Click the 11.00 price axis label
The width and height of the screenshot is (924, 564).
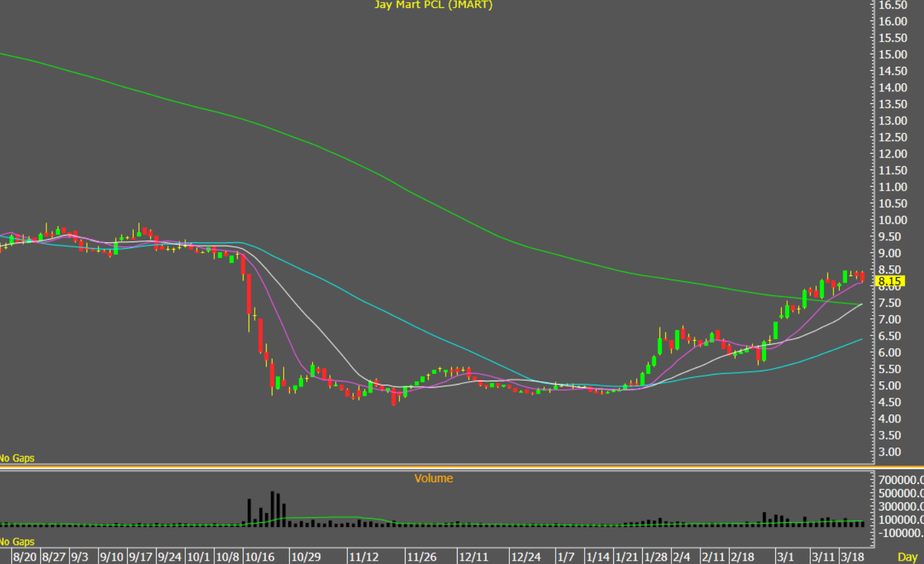coord(892,187)
